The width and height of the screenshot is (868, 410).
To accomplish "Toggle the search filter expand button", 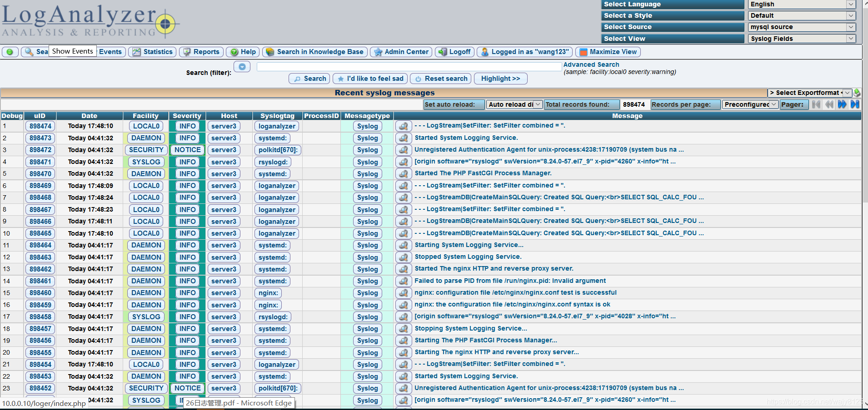I will pyautogui.click(x=242, y=67).
